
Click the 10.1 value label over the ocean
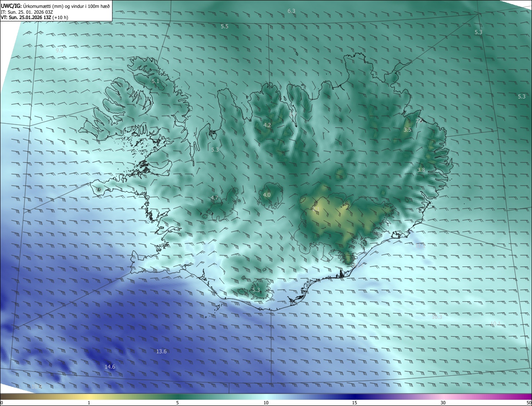(495, 323)
